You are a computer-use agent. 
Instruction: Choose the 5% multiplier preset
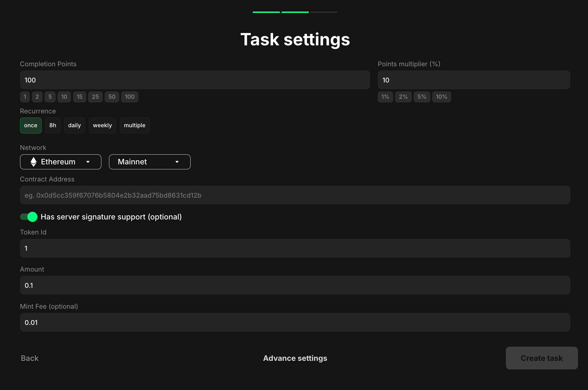click(422, 97)
